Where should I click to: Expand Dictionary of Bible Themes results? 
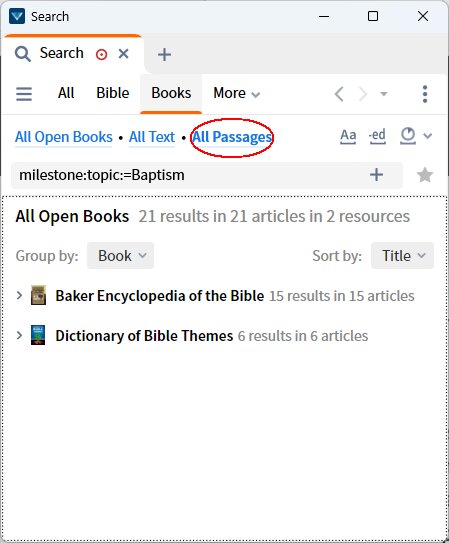click(x=19, y=335)
